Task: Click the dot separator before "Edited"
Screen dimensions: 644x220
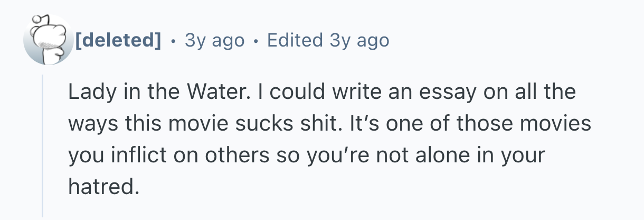Action: [255, 40]
